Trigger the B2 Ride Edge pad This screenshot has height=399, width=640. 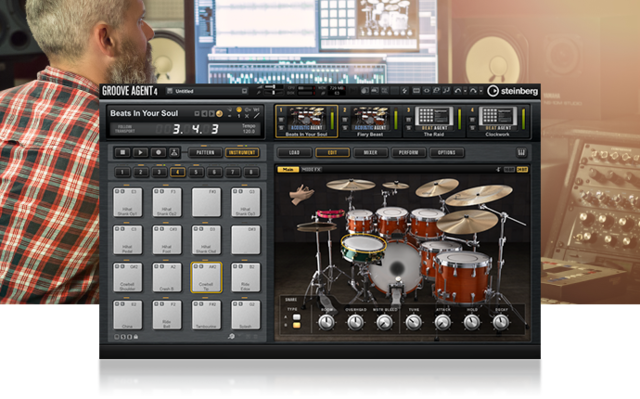[x=246, y=277]
